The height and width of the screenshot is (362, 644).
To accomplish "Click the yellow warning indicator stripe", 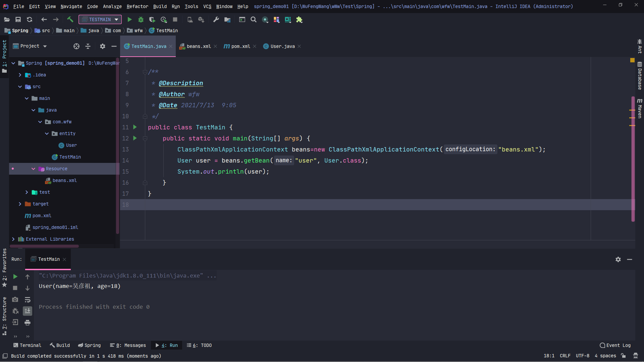I will click(632, 60).
